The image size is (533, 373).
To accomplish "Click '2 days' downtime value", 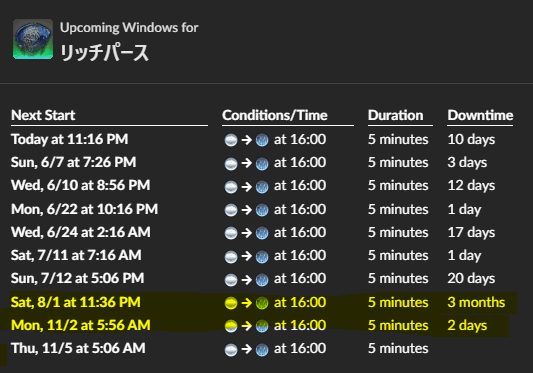I will point(467,325).
